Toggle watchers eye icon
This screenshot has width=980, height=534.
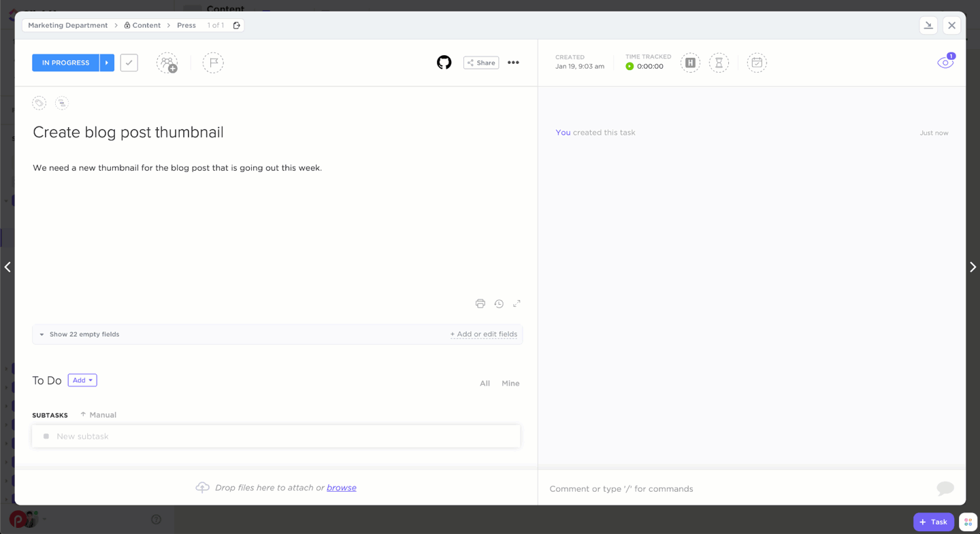pos(945,63)
